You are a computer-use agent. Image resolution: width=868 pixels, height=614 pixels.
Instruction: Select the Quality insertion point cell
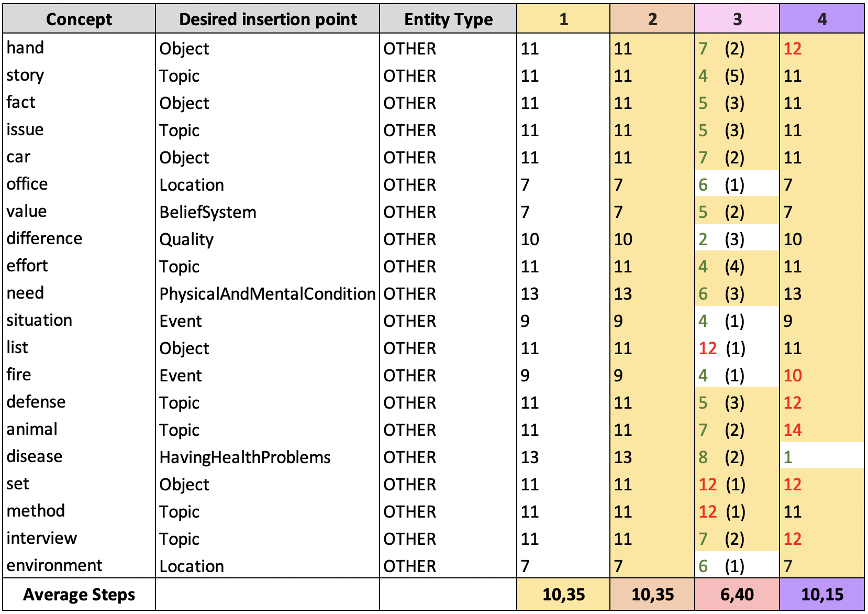pos(186,239)
